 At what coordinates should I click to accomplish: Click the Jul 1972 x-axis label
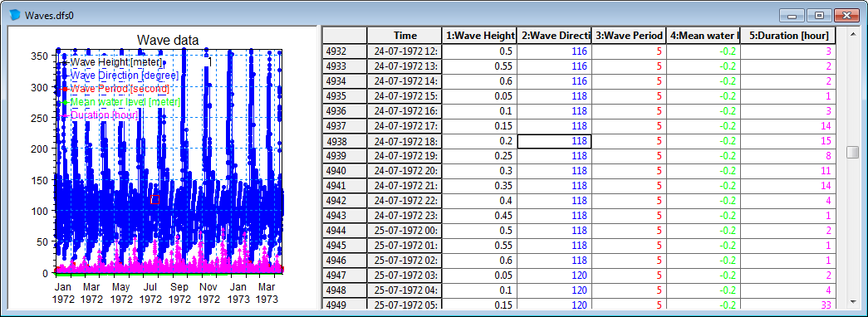[150, 293]
